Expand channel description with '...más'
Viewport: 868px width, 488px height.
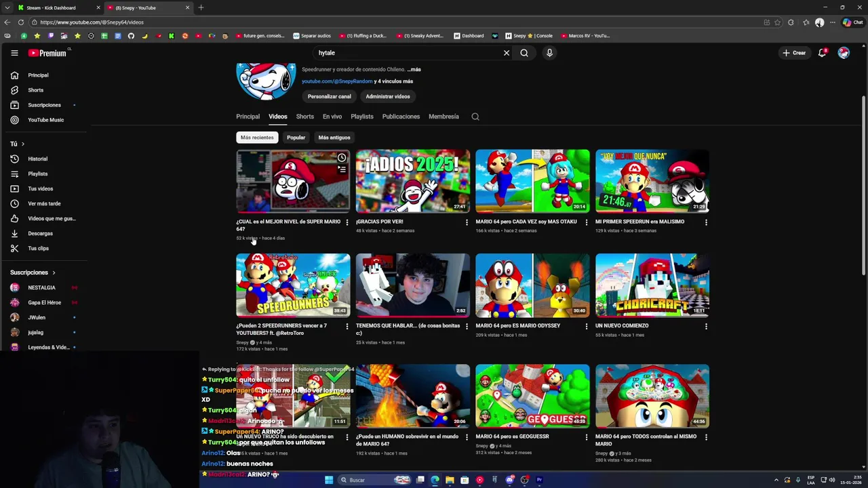tap(414, 70)
